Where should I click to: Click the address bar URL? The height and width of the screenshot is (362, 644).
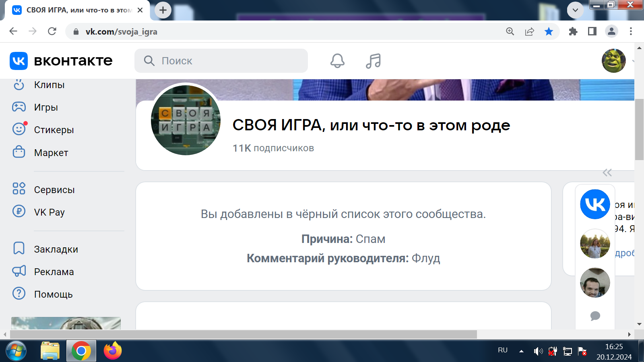click(122, 32)
